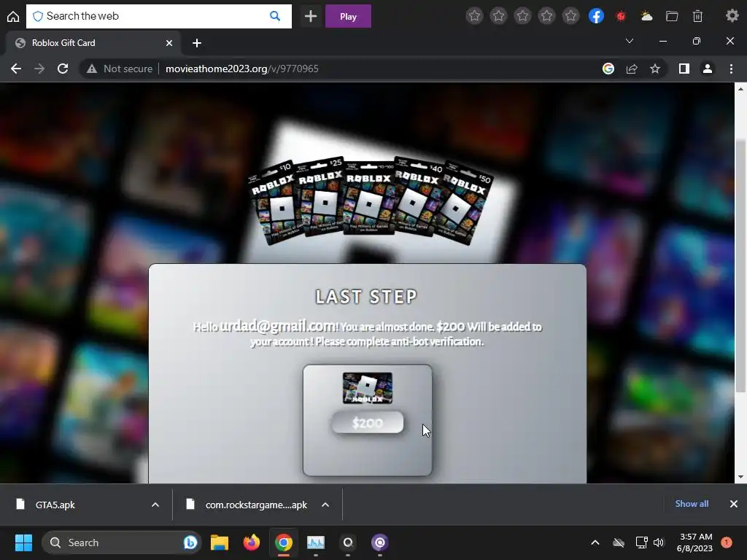
Task: Open the notification badge in the tray
Action: [727, 542]
